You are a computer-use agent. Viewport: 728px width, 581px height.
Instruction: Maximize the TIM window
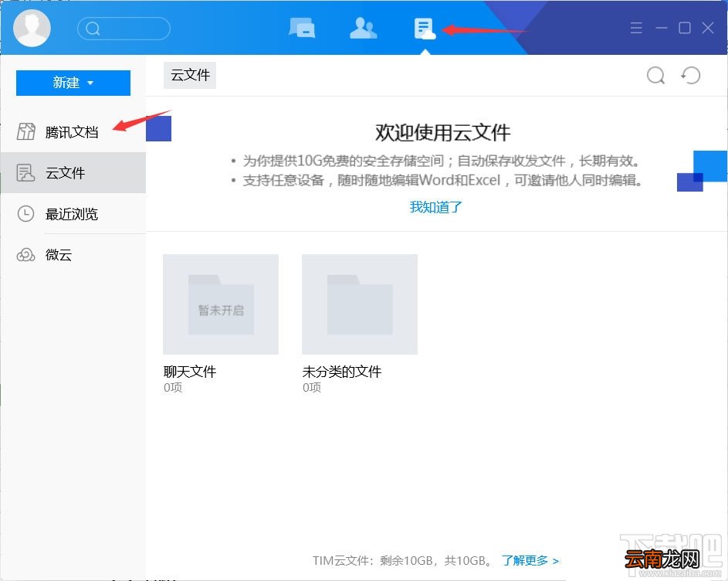point(685,28)
